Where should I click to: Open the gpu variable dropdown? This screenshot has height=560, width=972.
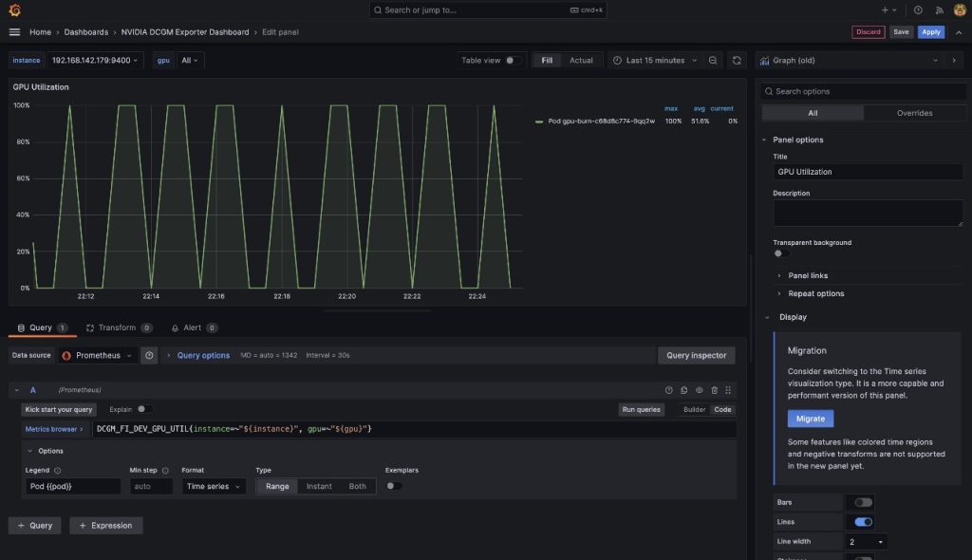click(x=189, y=60)
